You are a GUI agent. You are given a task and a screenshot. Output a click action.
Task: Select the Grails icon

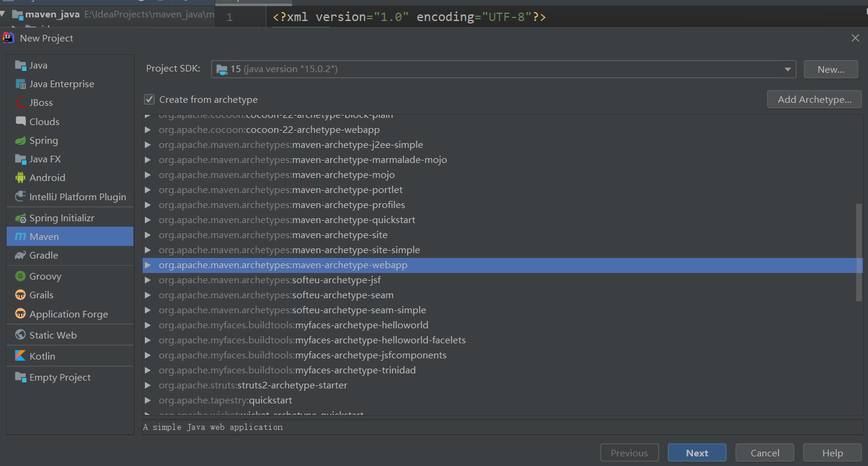click(20, 295)
